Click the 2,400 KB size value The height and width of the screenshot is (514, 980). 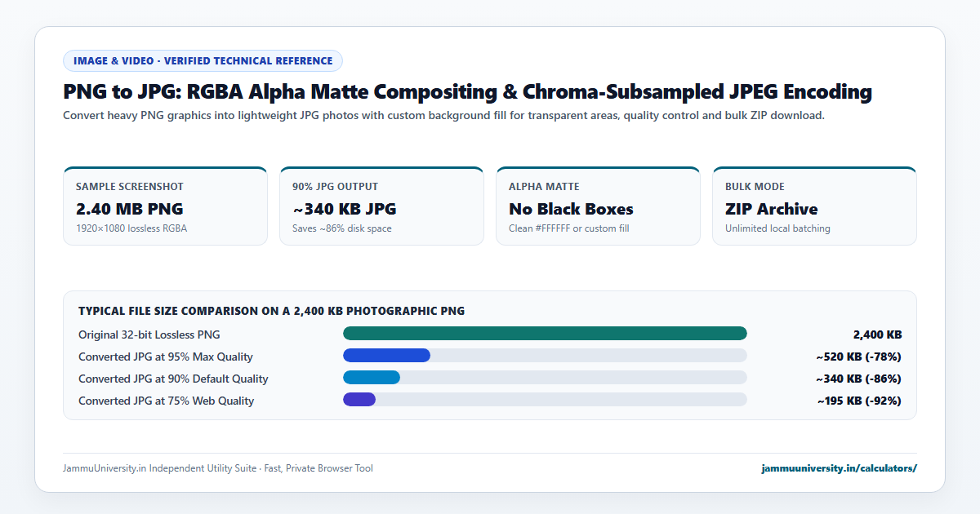coord(877,335)
